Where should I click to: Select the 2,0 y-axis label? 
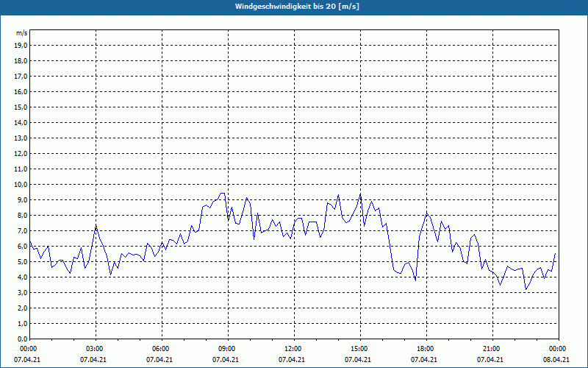click(22, 308)
